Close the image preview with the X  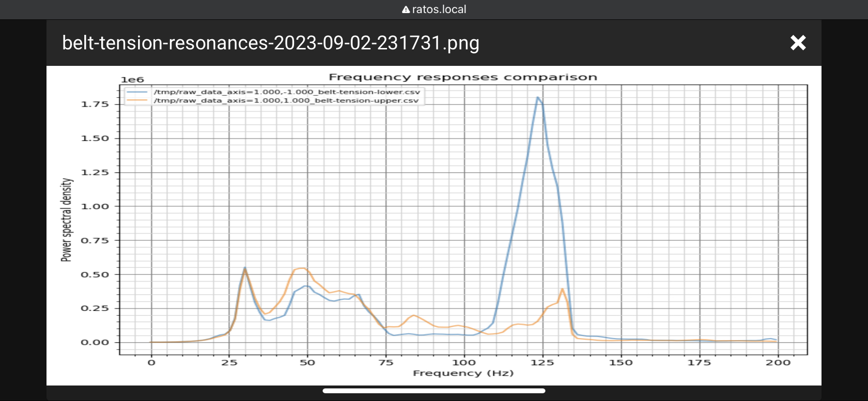pyautogui.click(x=798, y=43)
